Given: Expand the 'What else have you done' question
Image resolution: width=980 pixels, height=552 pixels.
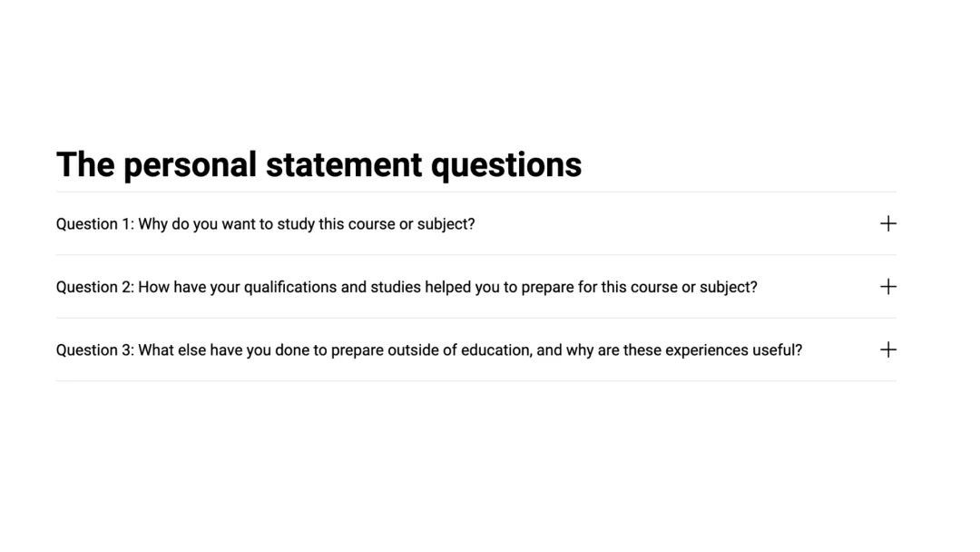Looking at the screenshot, I should click(428, 350).
